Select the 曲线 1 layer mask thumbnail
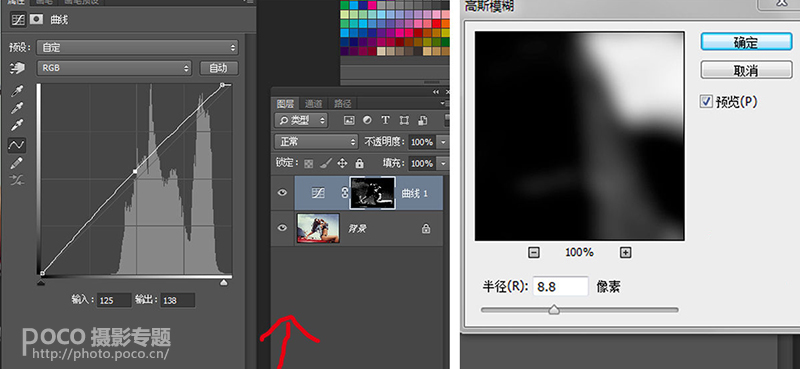800x369 pixels. pos(372,193)
